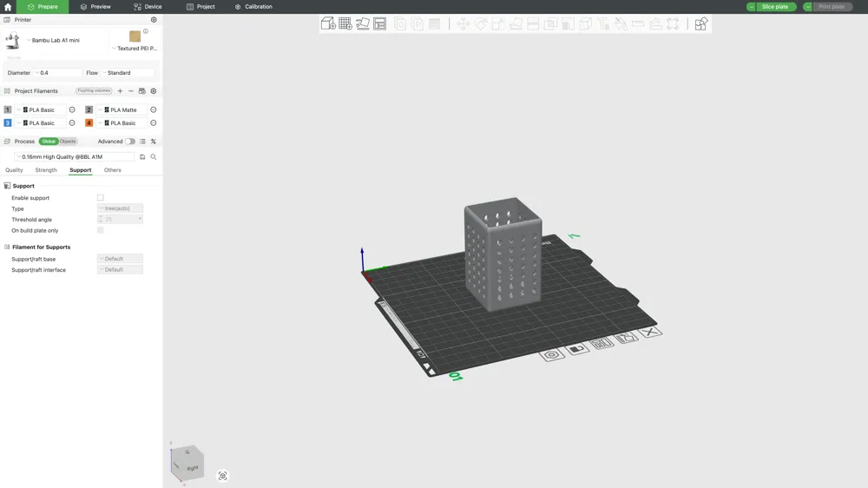Open the Quality settings tab

click(14, 170)
